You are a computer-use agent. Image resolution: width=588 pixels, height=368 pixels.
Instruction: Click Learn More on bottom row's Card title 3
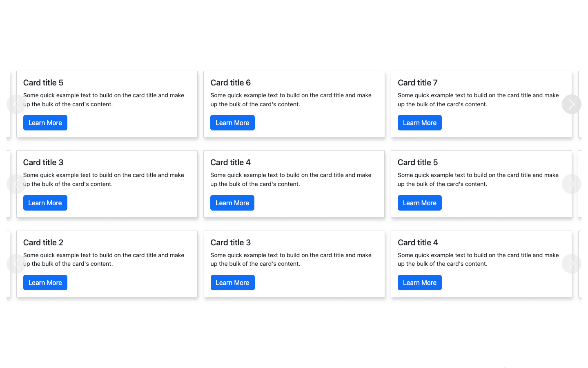pyautogui.click(x=232, y=282)
